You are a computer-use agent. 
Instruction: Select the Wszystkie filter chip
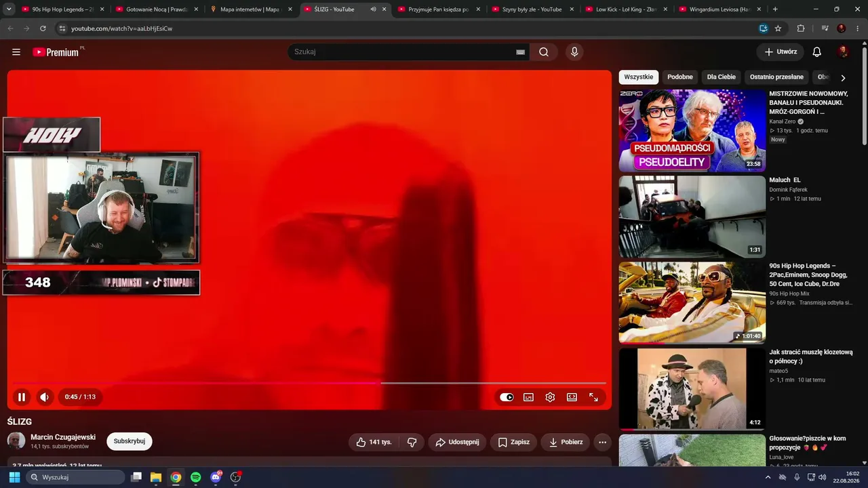pyautogui.click(x=638, y=77)
